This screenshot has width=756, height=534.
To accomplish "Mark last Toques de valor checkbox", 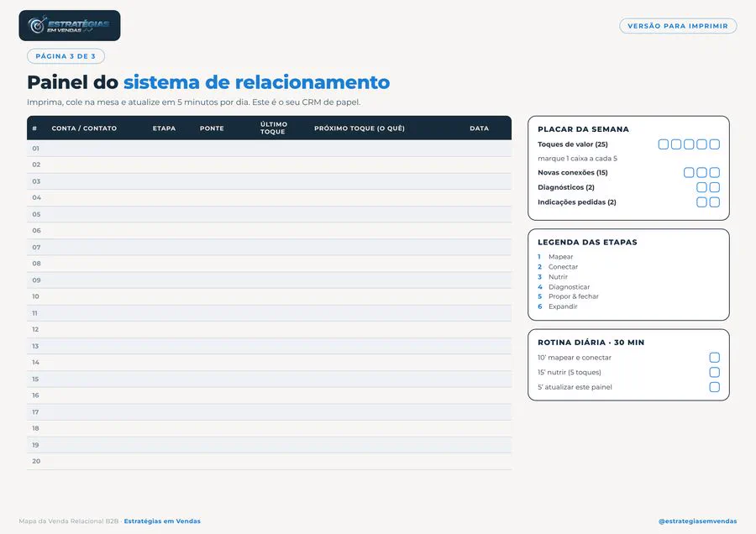I will (715, 144).
